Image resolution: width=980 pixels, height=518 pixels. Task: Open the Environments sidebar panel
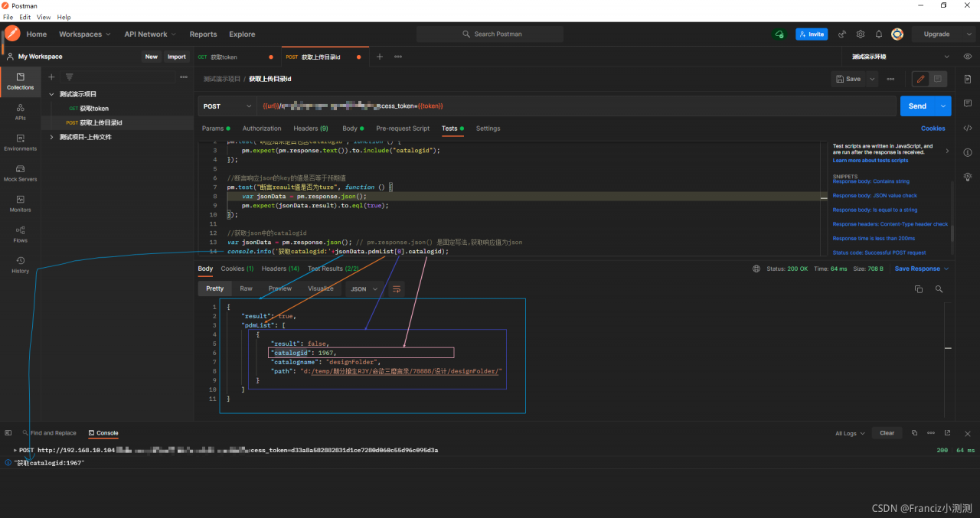21,142
